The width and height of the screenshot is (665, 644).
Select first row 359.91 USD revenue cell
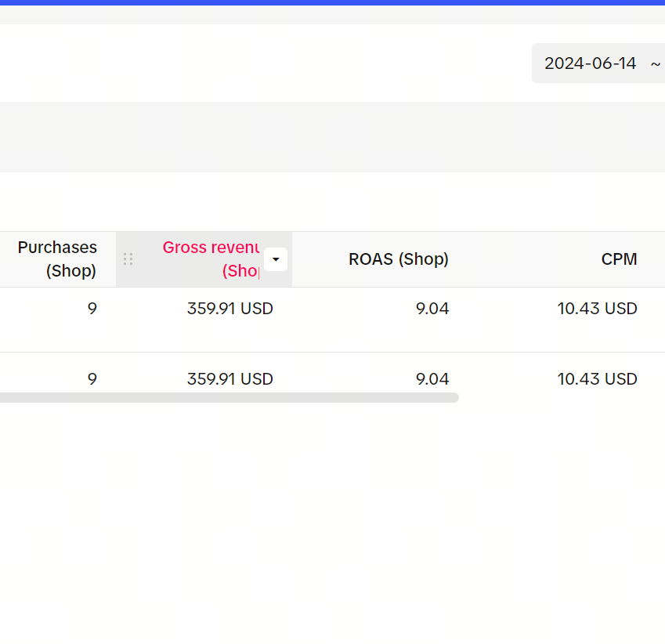[229, 309]
